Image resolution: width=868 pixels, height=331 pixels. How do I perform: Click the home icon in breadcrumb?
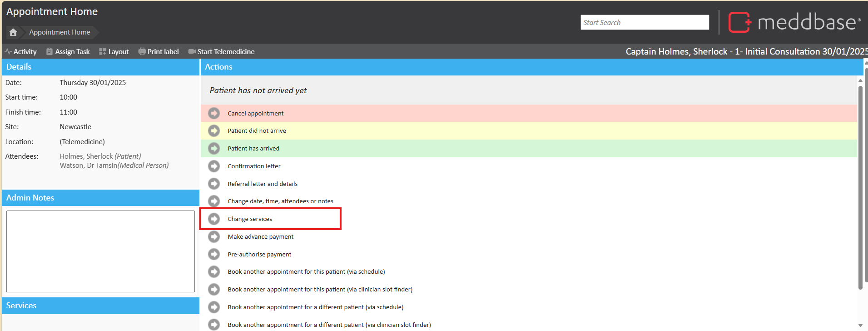point(13,32)
